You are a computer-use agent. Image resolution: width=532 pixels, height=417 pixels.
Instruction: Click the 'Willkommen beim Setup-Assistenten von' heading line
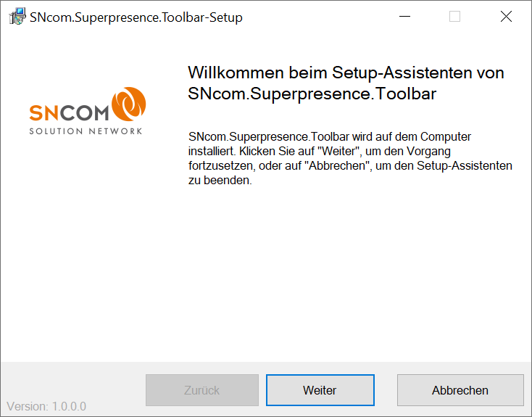point(346,73)
